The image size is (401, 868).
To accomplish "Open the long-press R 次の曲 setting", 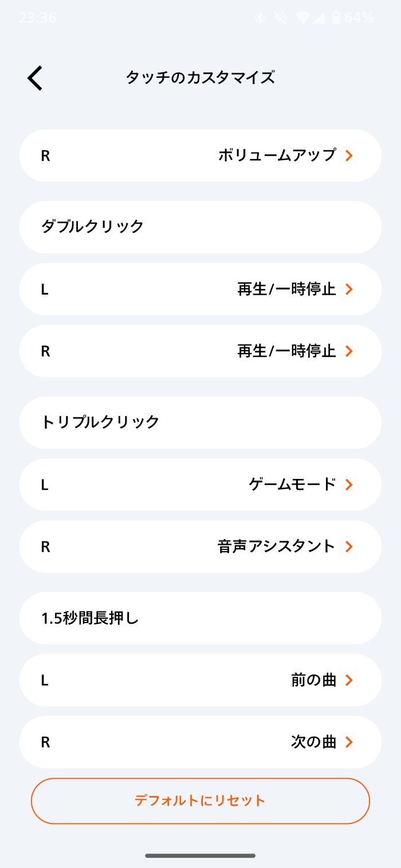I will coord(200,742).
